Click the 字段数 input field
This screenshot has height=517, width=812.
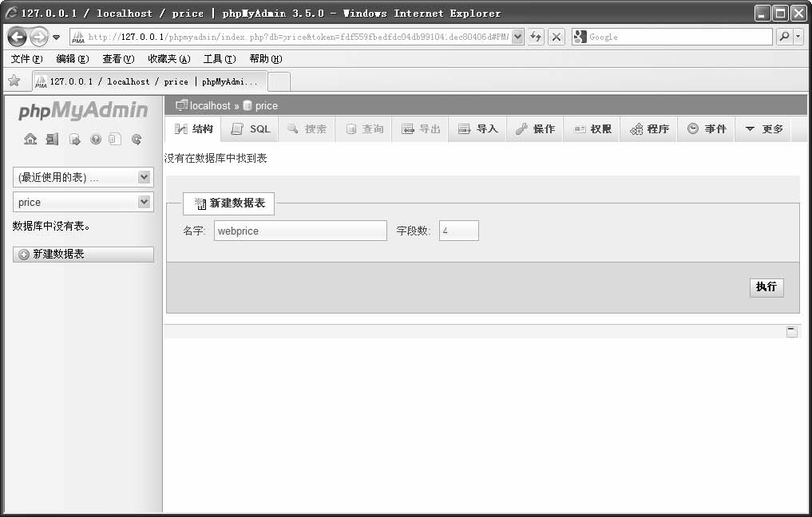(459, 231)
